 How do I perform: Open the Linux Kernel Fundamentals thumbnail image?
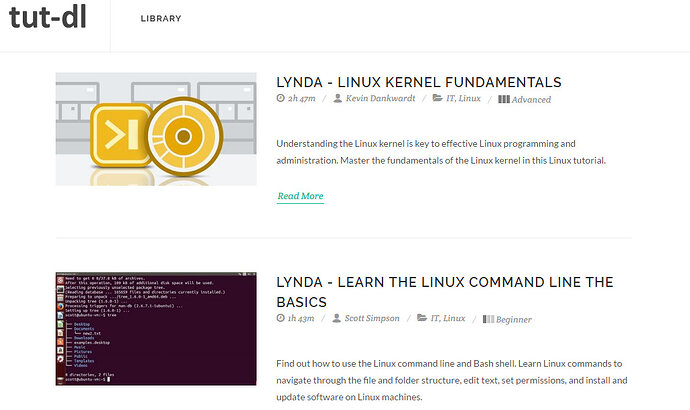(156, 129)
